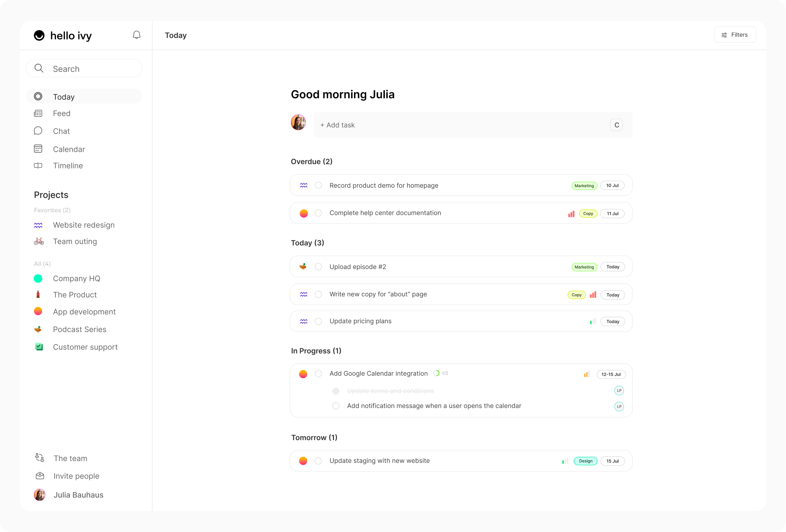Open the Chat section in the sidebar
786x532 pixels.
click(x=61, y=131)
